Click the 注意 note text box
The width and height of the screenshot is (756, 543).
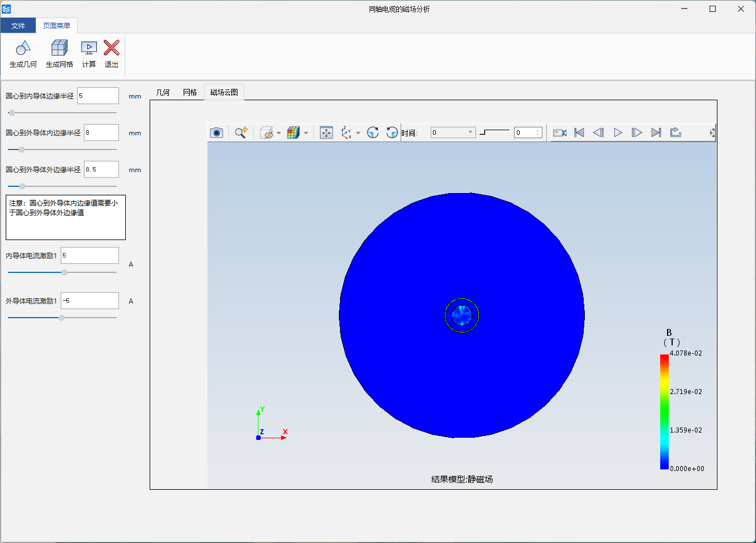pos(66,217)
